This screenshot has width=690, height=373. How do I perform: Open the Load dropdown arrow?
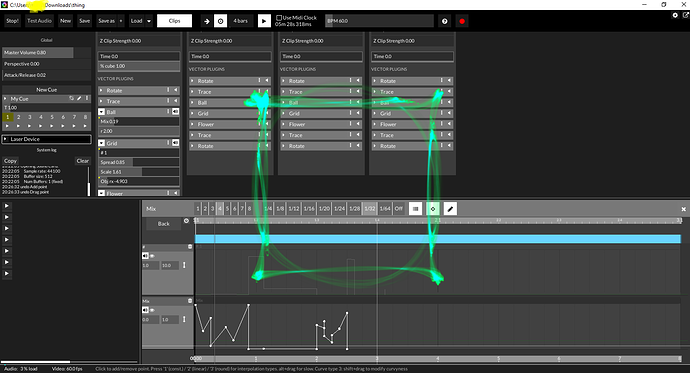click(x=149, y=21)
